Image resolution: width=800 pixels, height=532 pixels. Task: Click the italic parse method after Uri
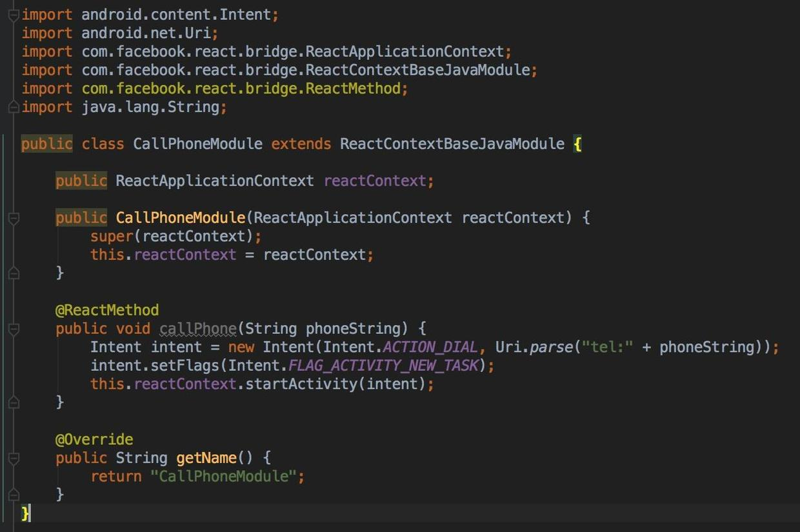[x=551, y=347]
